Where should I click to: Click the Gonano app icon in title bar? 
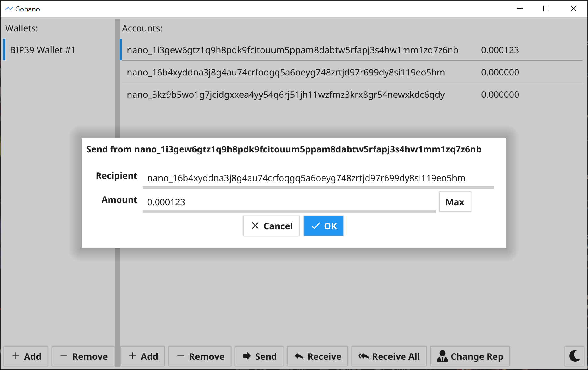pos(9,9)
